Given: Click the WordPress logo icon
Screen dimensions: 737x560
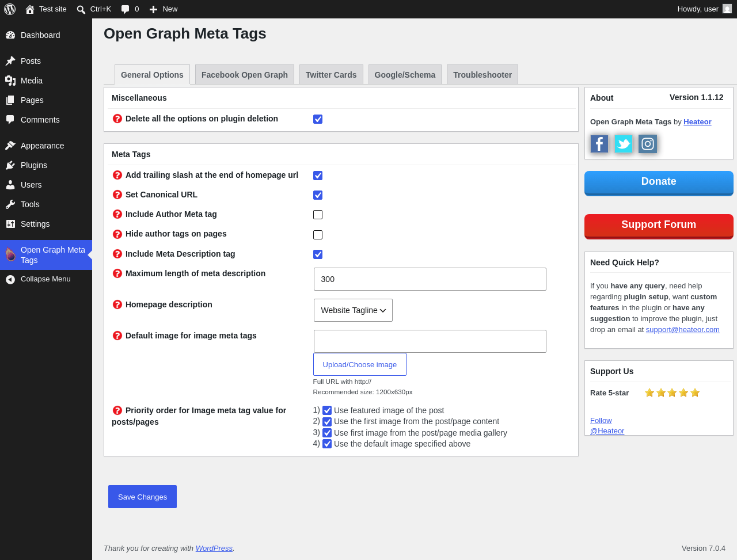Looking at the screenshot, I should (x=10, y=9).
